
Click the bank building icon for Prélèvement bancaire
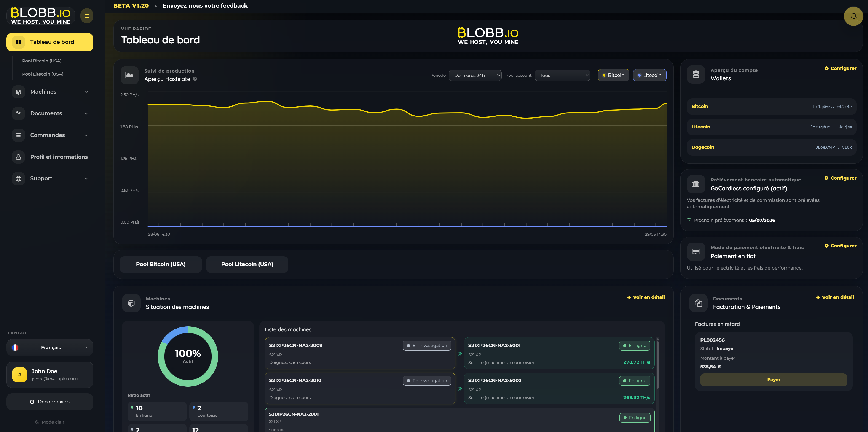point(696,184)
